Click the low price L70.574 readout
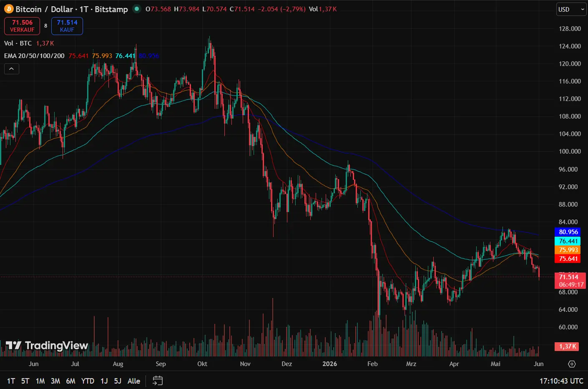Screen dimensions: 588x389 click(x=214, y=9)
